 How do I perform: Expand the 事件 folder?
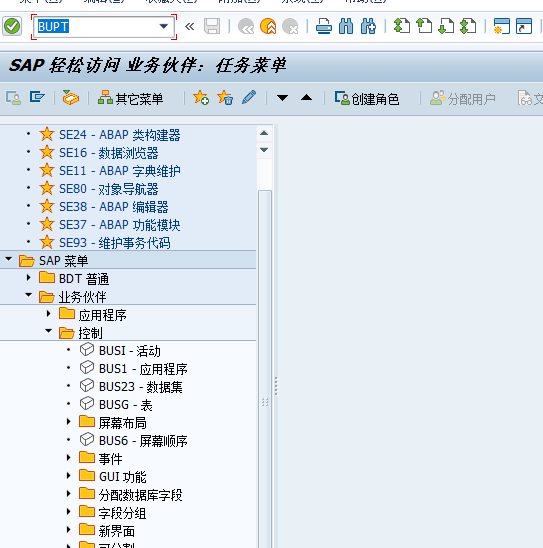pos(68,458)
